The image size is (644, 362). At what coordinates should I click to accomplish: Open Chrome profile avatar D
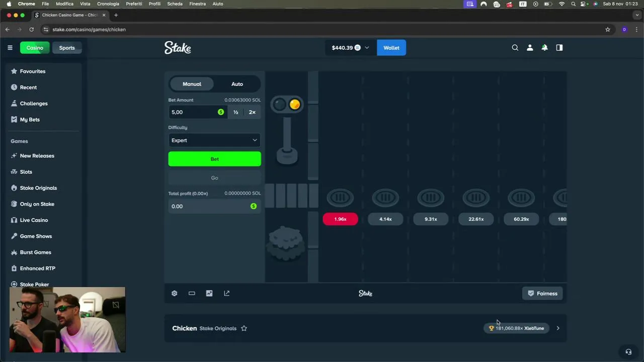pos(624,30)
